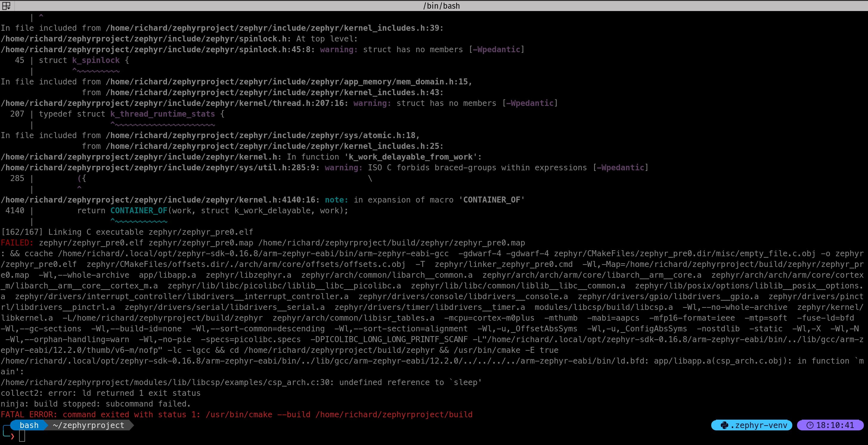Screen dimensions: 868x445
Task: Click k_thread_runtime_stats typedef name
Action: coord(162,114)
